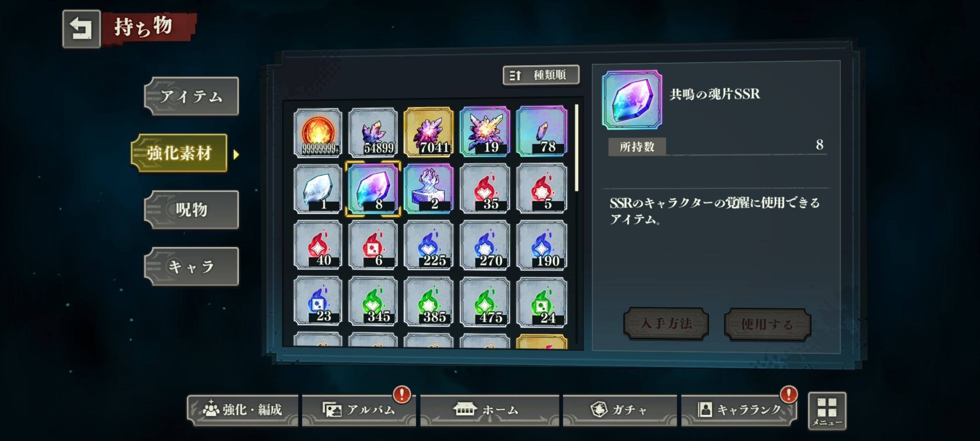
Task: Switch to the キャラ category tab
Action: click(x=192, y=266)
